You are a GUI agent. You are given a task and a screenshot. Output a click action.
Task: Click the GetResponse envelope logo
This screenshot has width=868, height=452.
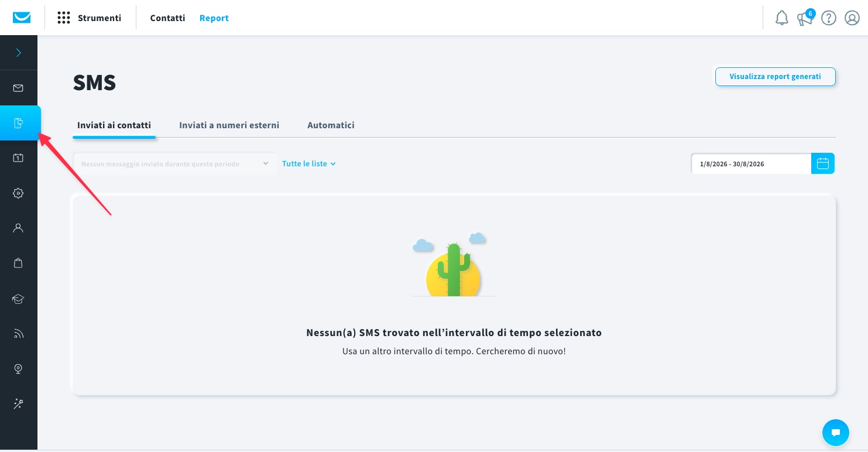pos(22,18)
